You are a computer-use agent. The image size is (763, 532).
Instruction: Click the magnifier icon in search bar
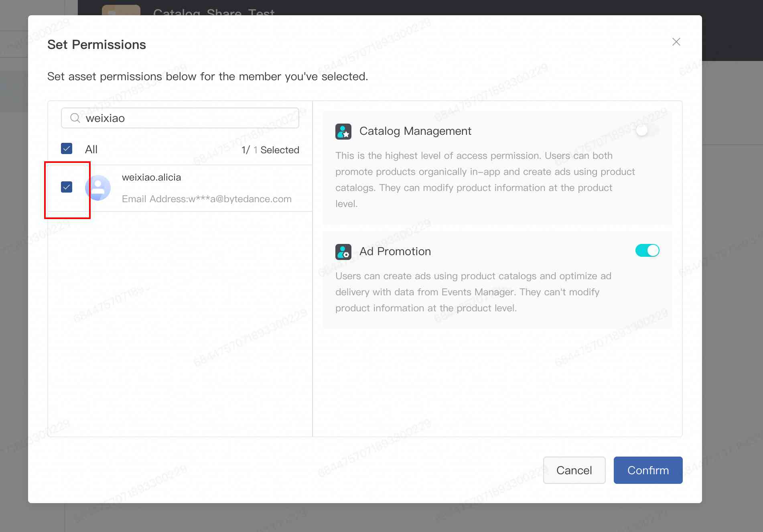pos(75,118)
